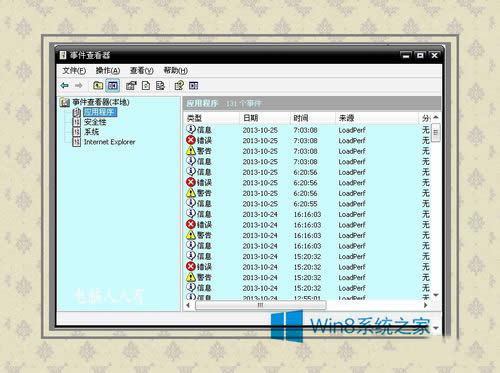Open the 帮助(H) menu
500x373 pixels.
pyautogui.click(x=176, y=71)
